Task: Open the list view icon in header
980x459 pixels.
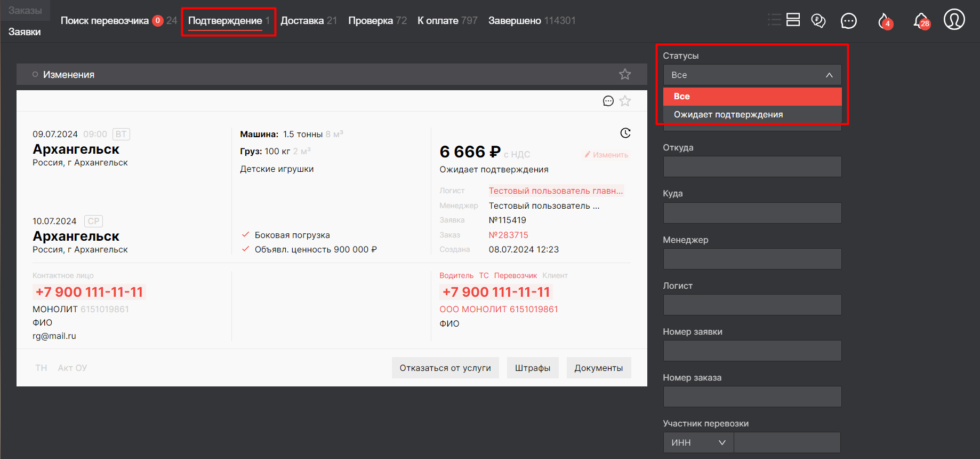Action: (x=774, y=20)
